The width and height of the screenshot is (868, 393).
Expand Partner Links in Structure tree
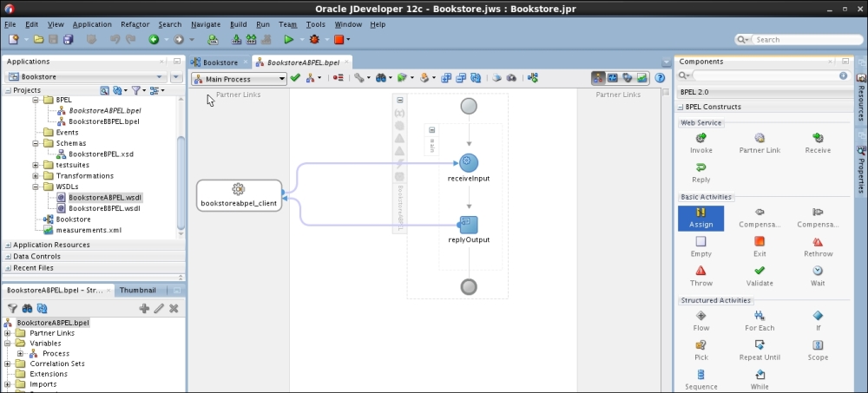click(x=7, y=333)
